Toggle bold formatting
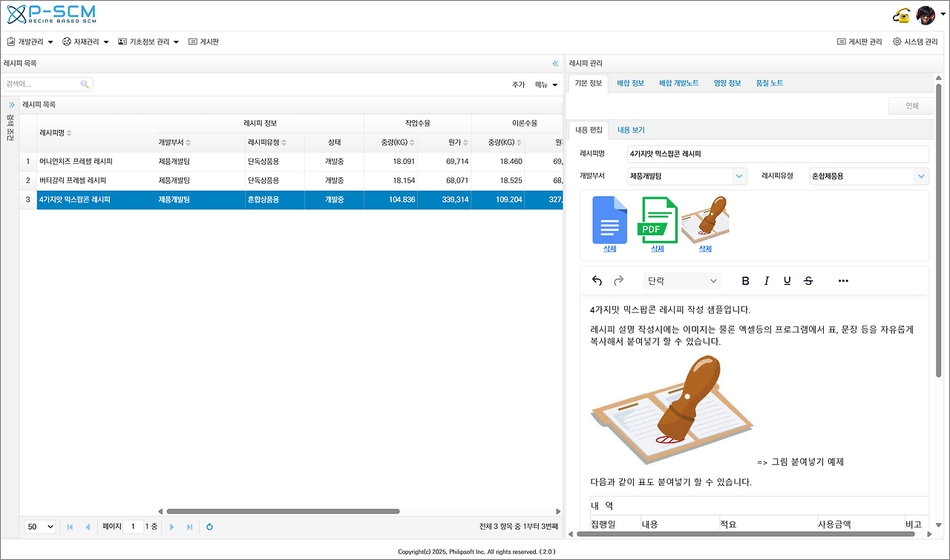950x560 pixels. coord(746,280)
